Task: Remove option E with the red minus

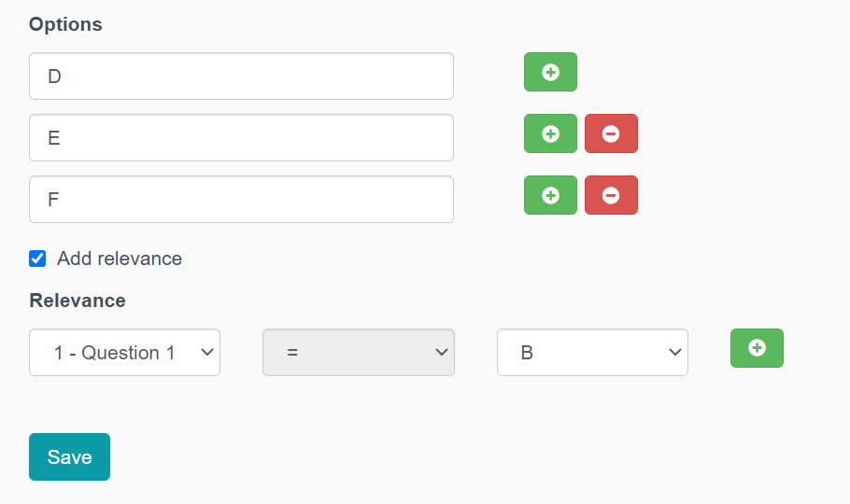Action: [611, 133]
